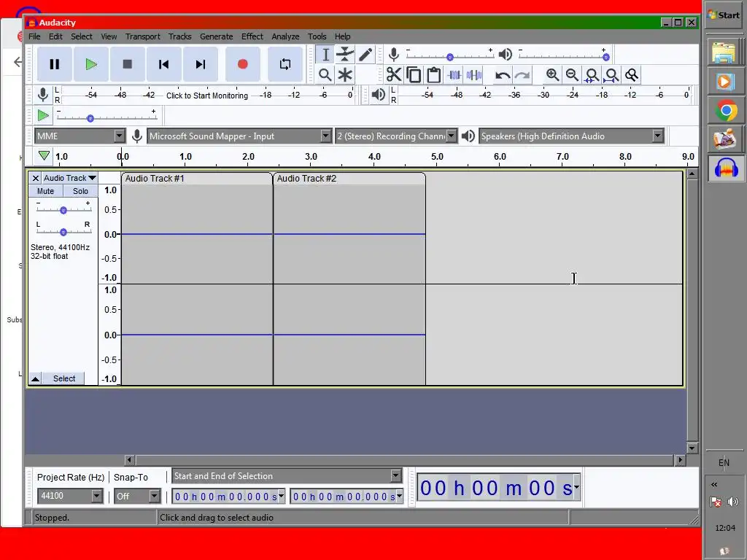Redo the last undone action
The width and height of the screenshot is (747, 560).
522,75
